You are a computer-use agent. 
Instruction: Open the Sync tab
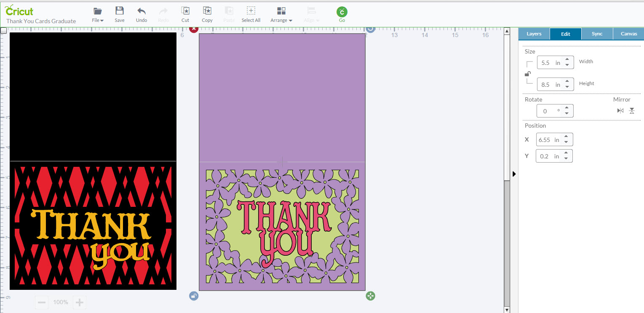tap(597, 34)
